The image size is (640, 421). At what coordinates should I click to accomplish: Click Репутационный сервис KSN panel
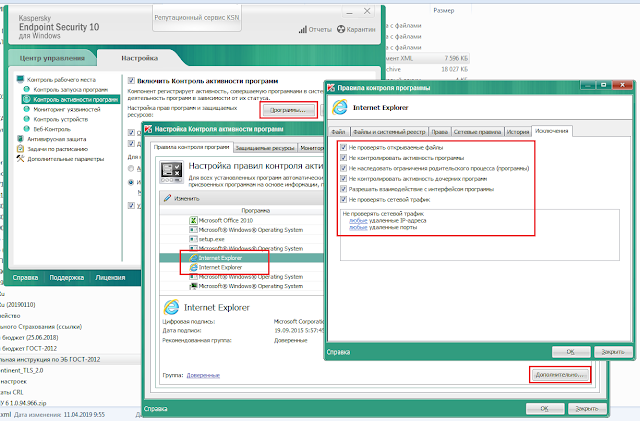pos(197,18)
